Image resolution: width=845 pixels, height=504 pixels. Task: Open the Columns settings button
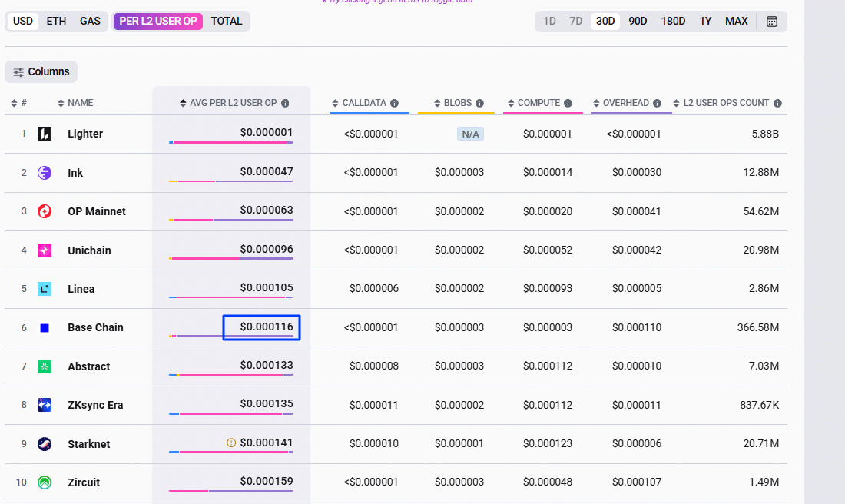coord(41,71)
